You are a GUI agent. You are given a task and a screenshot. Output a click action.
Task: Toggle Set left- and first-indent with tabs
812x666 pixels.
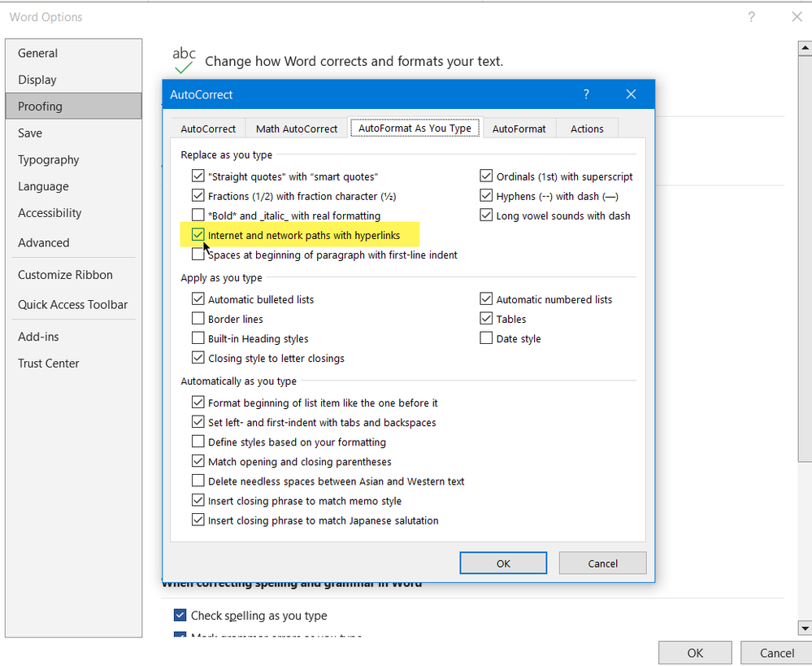[x=198, y=422]
